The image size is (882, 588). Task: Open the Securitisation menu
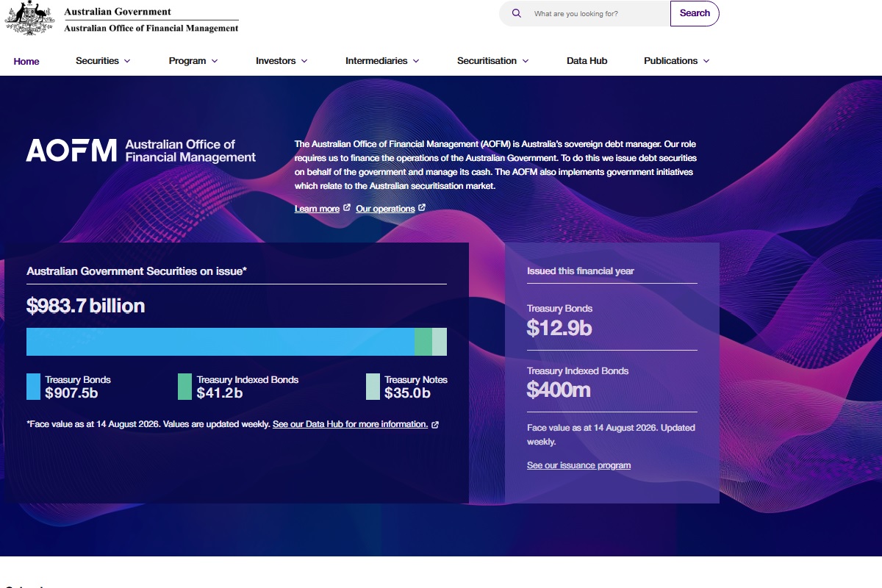tap(487, 61)
